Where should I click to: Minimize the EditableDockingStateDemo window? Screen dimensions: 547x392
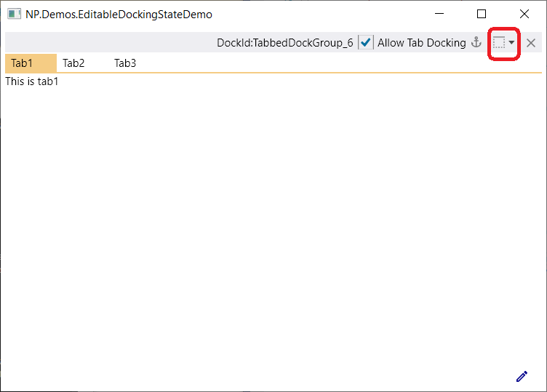click(439, 14)
